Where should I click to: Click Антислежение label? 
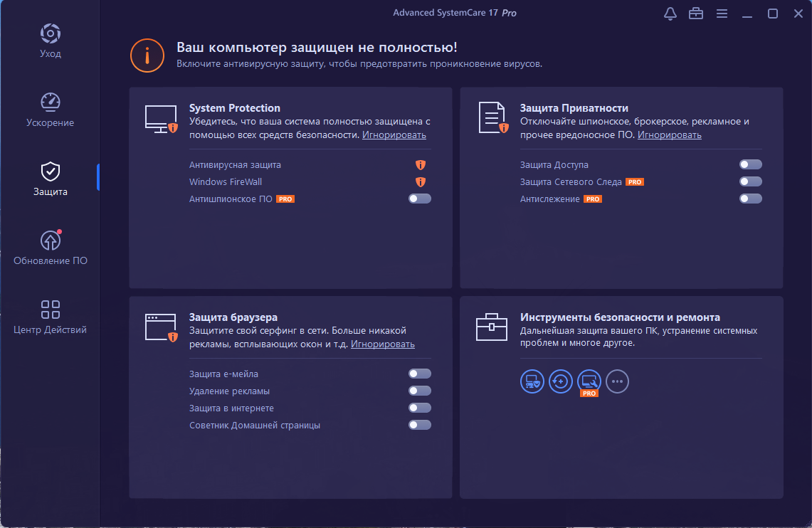(550, 199)
